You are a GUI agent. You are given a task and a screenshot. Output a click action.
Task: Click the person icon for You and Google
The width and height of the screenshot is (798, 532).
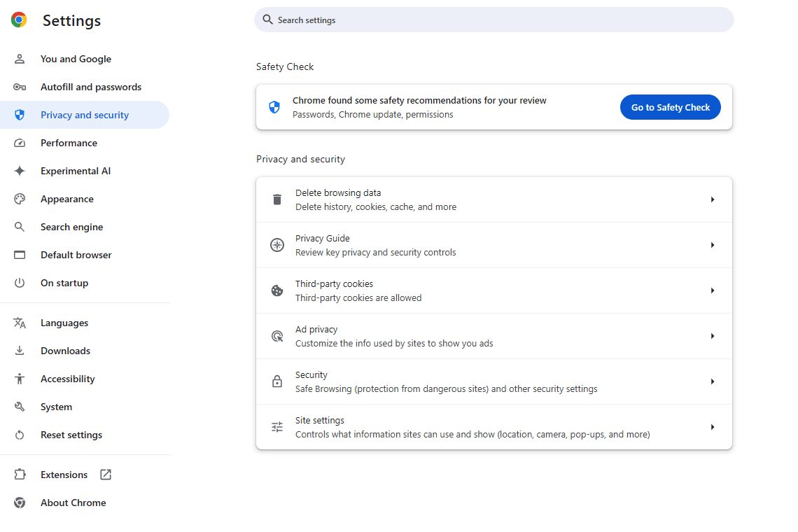click(x=20, y=59)
